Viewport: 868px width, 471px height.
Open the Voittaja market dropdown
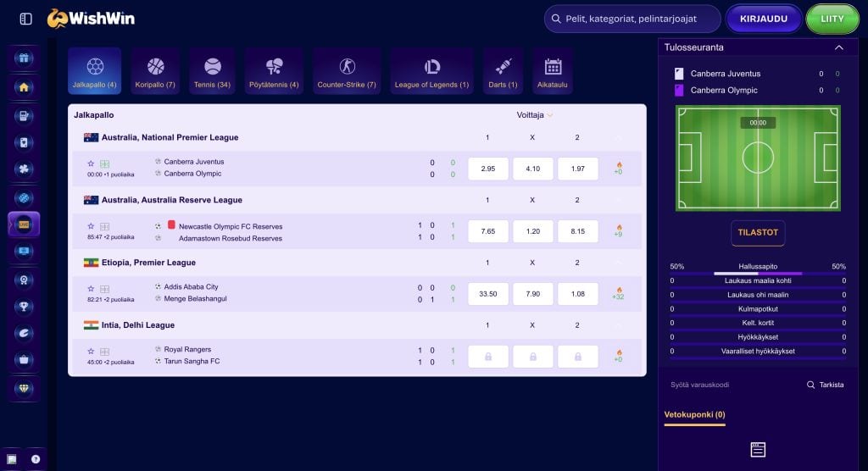[x=534, y=115]
